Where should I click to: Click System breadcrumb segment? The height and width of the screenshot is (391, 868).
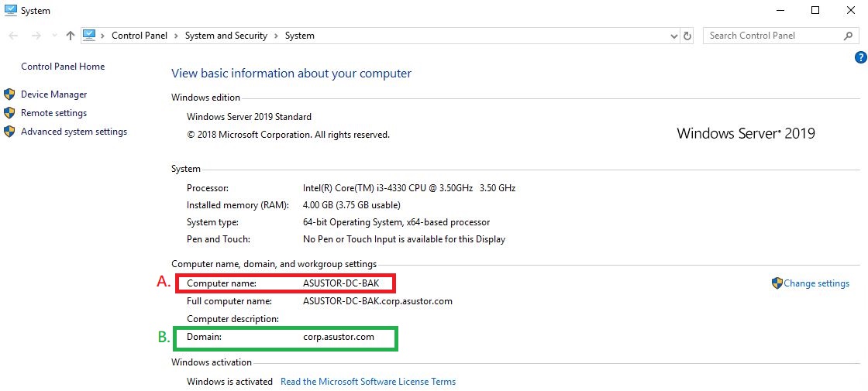point(299,36)
